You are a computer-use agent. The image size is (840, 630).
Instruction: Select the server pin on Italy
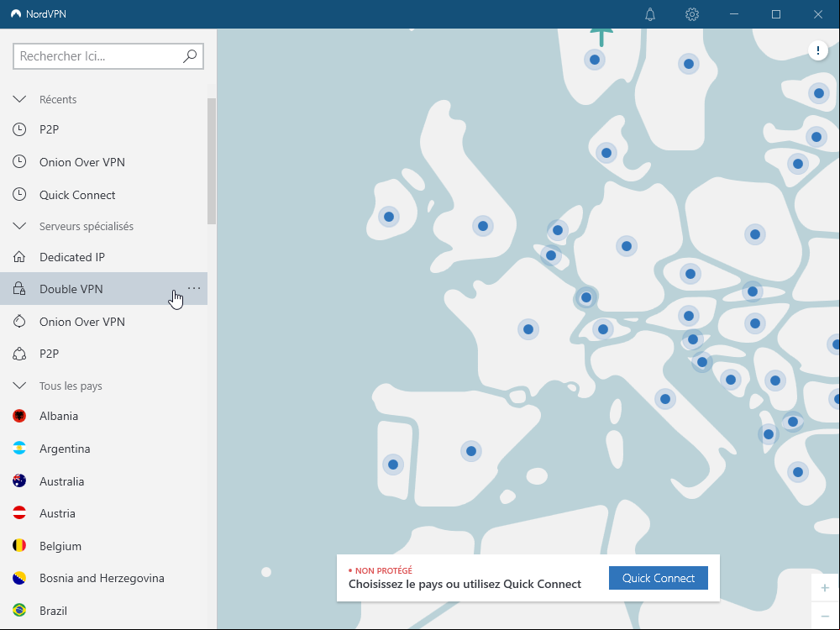pyautogui.click(x=664, y=399)
